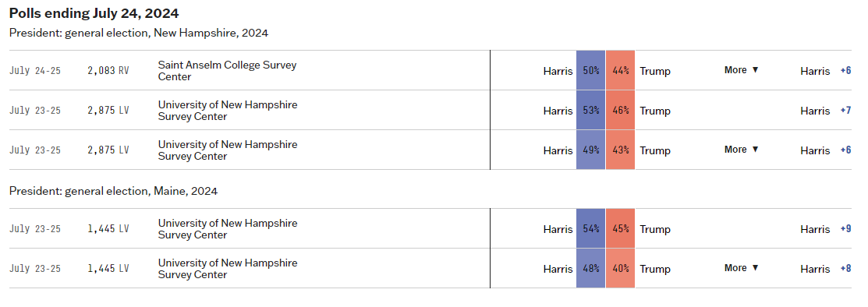Open the Saint Anselm College Survey Center link

click(227, 71)
